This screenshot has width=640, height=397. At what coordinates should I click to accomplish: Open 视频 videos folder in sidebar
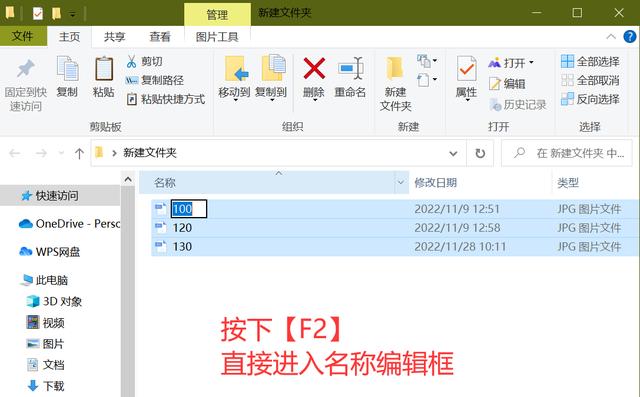pos(45,323)
